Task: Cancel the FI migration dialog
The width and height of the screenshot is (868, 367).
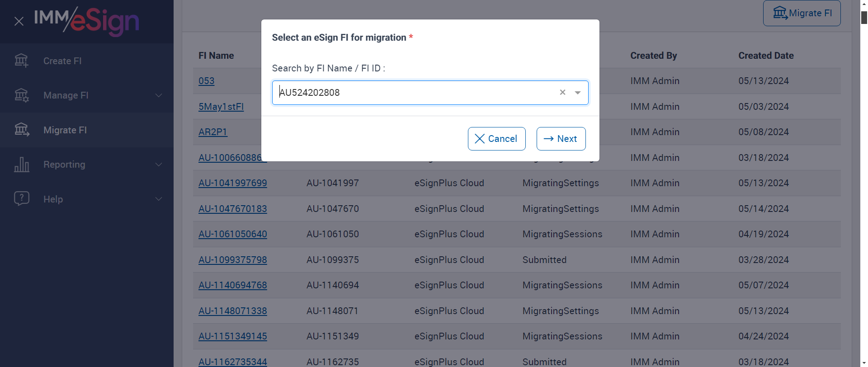Action: [x=496, y=139]
